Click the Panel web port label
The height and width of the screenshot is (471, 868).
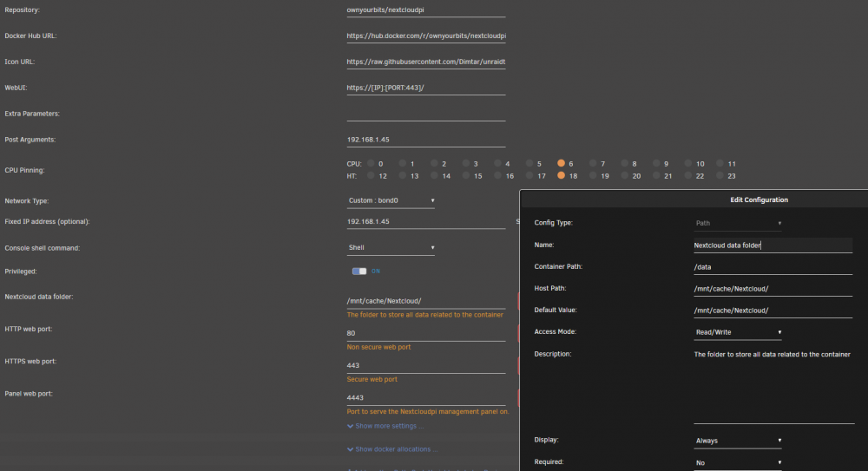click(29, 394)
